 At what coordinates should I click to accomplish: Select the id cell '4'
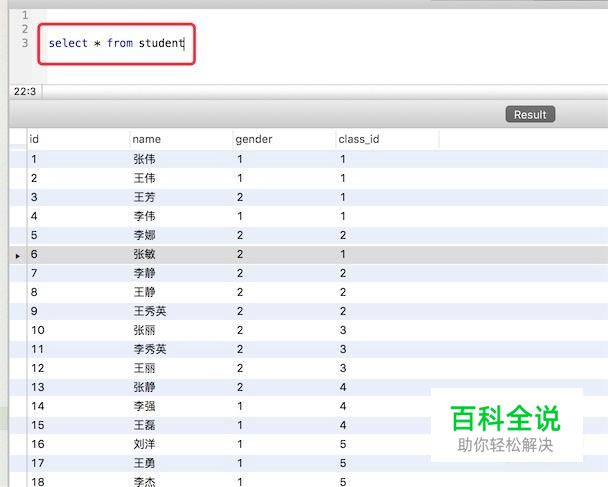(34, 216)
